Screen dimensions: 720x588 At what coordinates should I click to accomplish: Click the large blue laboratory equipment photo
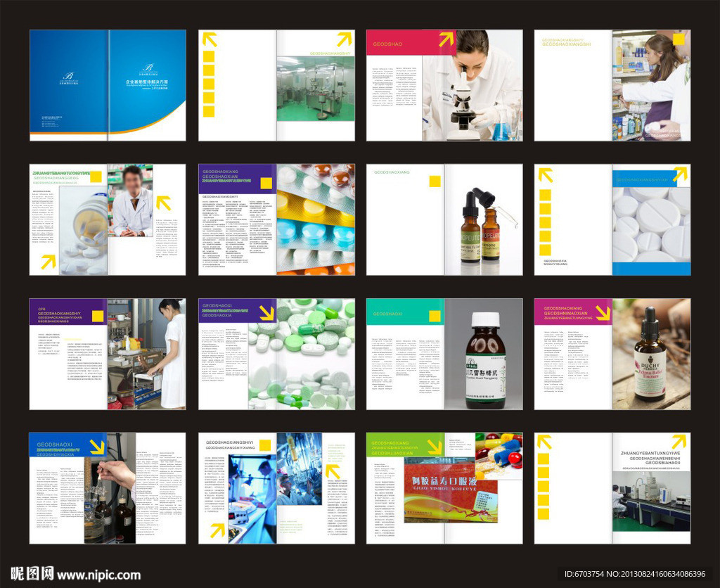pyautogui.click(x=252, y=499)
